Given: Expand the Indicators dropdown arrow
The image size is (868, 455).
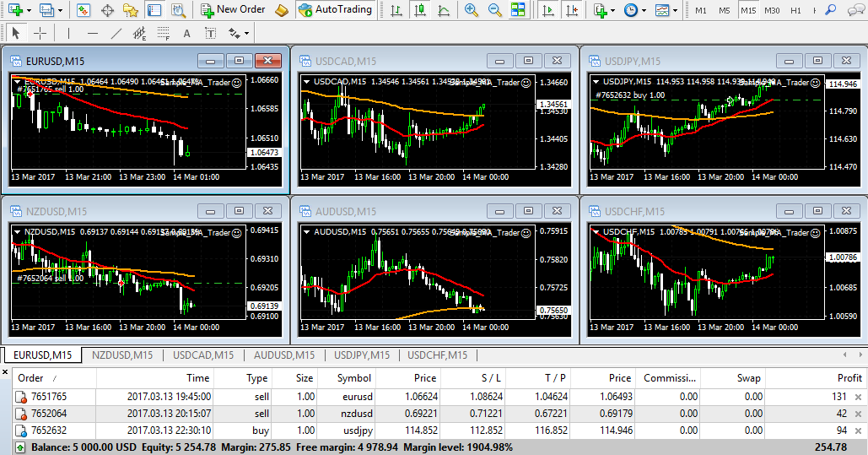Looking at the screenshot, I should [x=612, y=10].
